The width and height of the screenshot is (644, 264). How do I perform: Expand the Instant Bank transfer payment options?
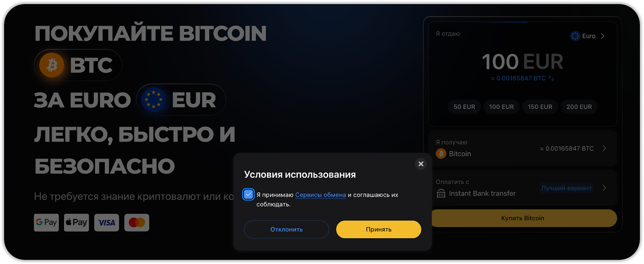(522, 188)
